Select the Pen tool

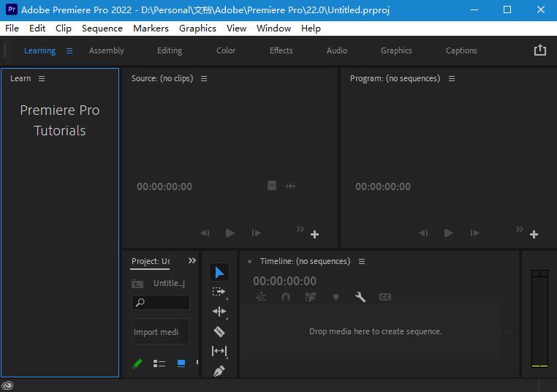point(219,371)
